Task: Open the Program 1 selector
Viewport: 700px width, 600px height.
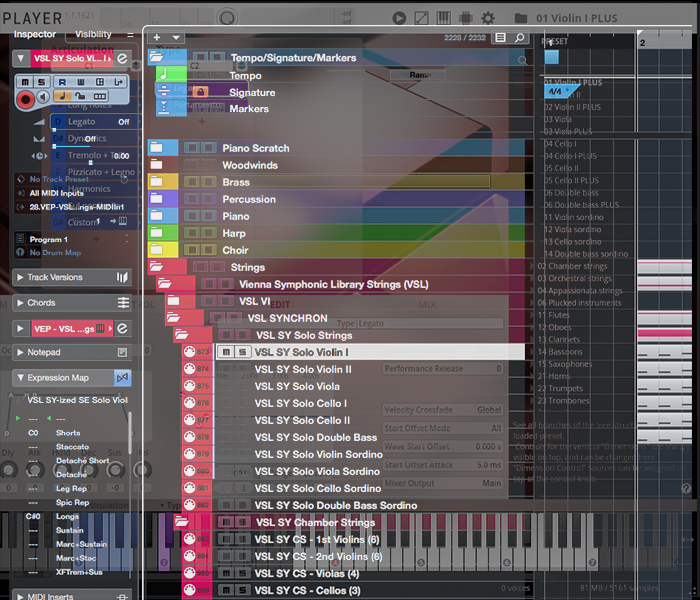Action: pos(49,239)
